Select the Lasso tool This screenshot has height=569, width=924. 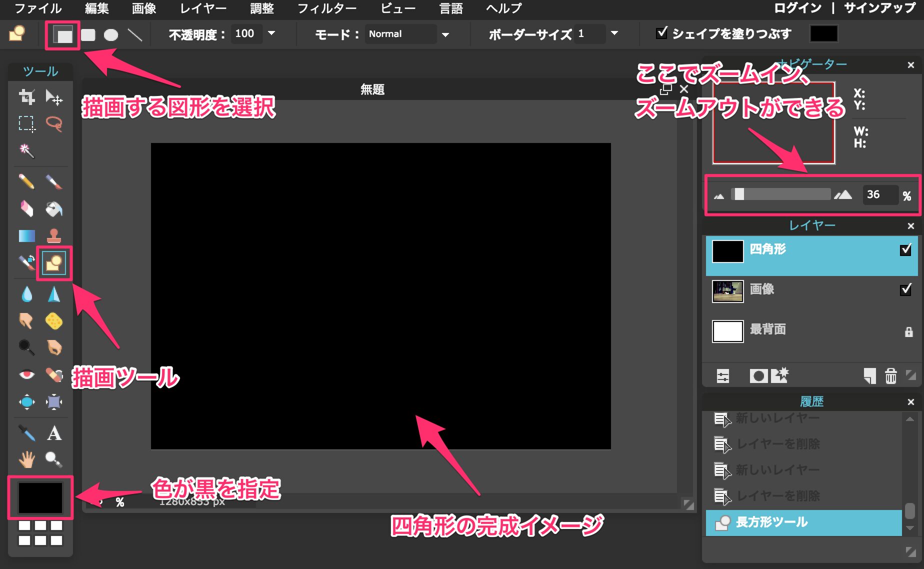[54, 123]
